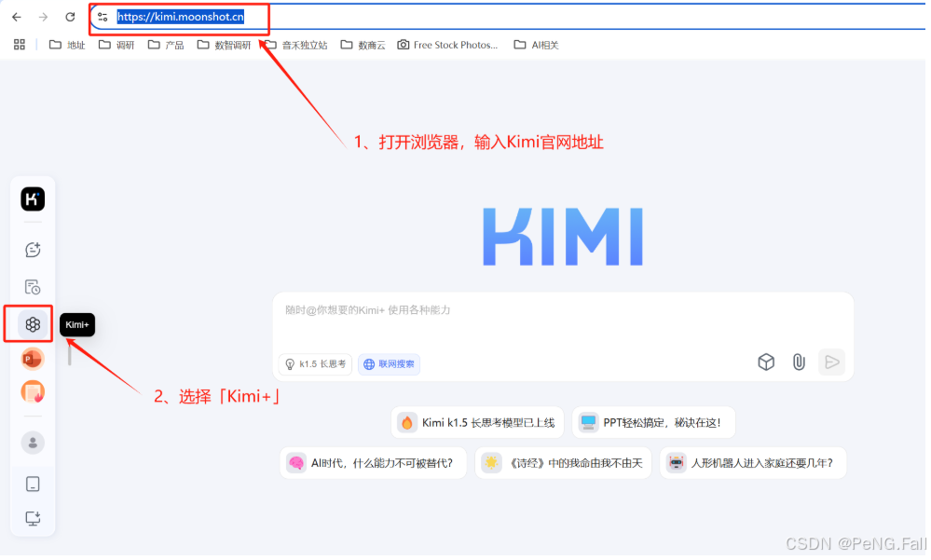
Task: Open the orange flame note icon in sidebar
Action: [x=33, y=393]
